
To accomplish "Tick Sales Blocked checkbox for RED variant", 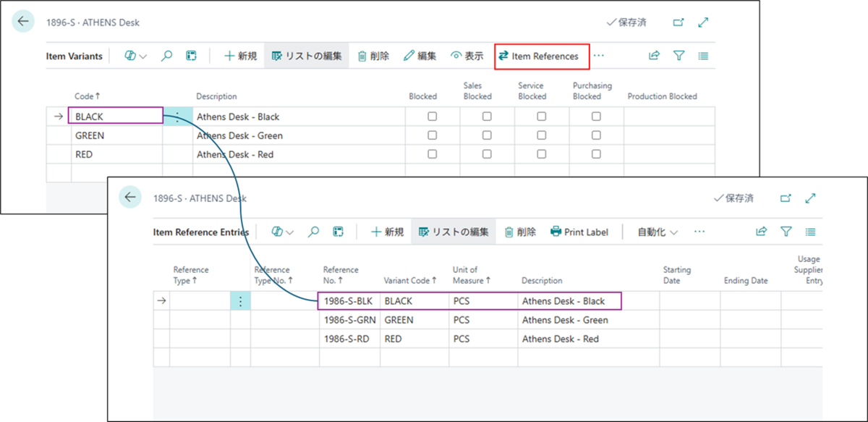I will coord(487,154).
